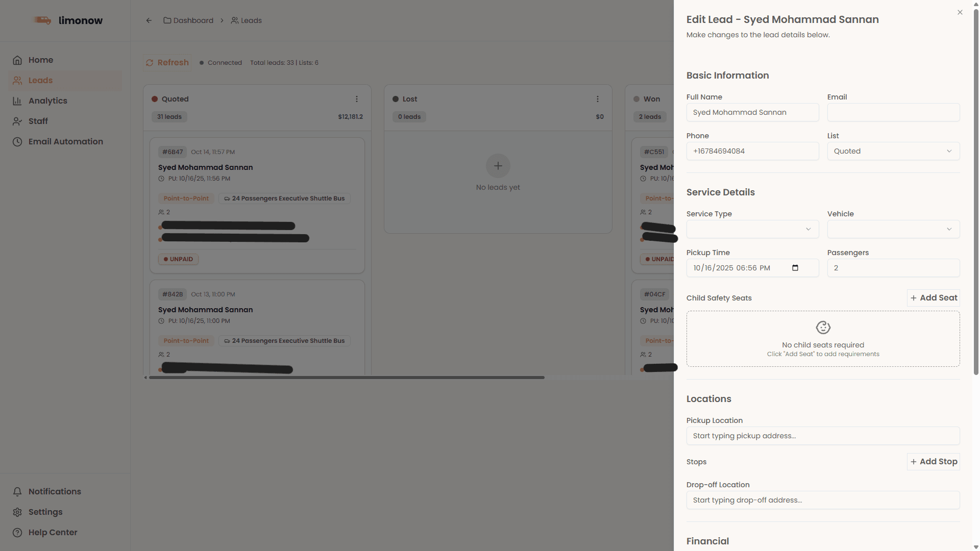Close the Edit Lead panel

pos(960,12)
